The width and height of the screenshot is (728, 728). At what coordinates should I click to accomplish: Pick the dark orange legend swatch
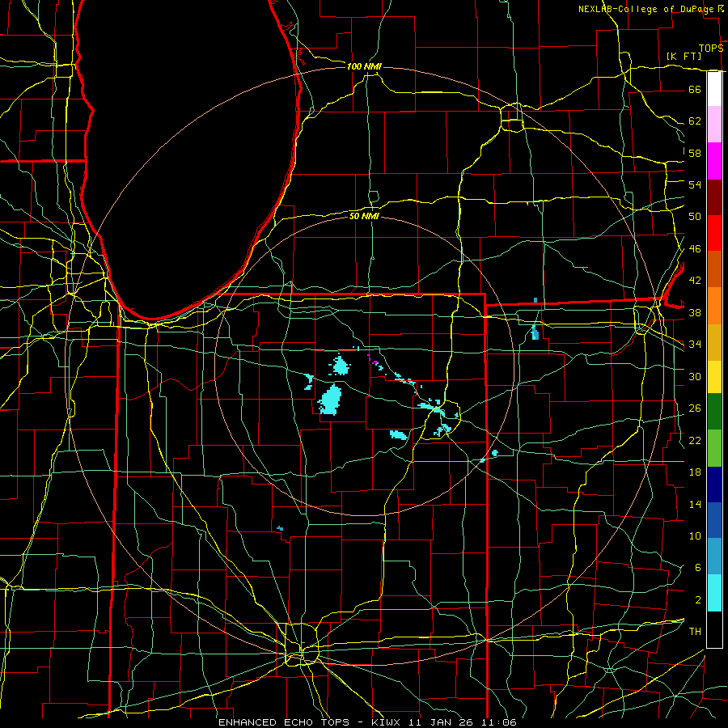tap(714, 269)
